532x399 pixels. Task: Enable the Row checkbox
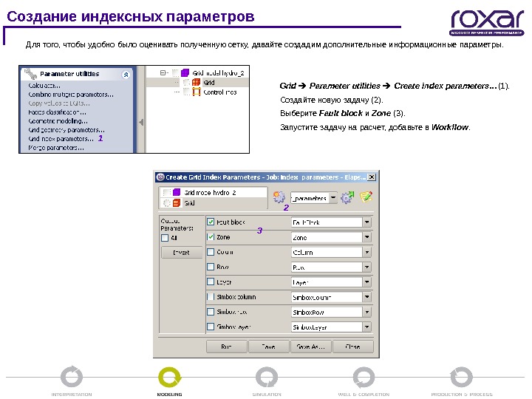click(x=211, y=267)
